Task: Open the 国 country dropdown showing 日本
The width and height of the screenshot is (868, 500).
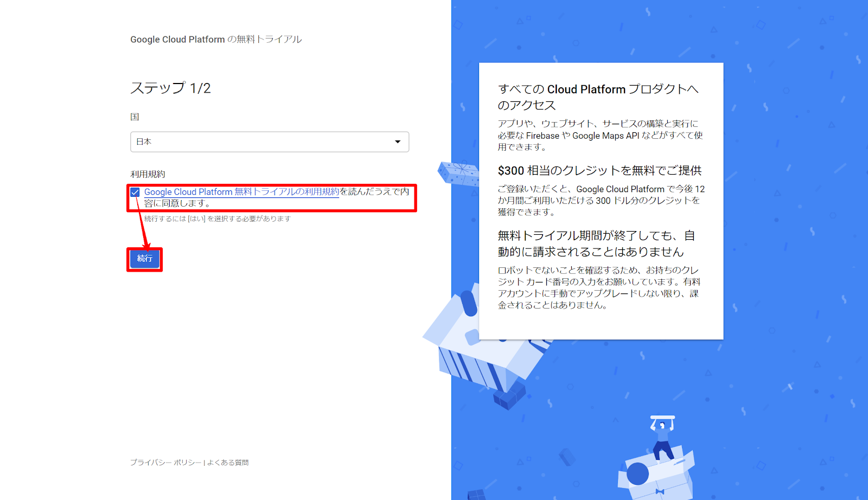Action: tap(270, 142)
